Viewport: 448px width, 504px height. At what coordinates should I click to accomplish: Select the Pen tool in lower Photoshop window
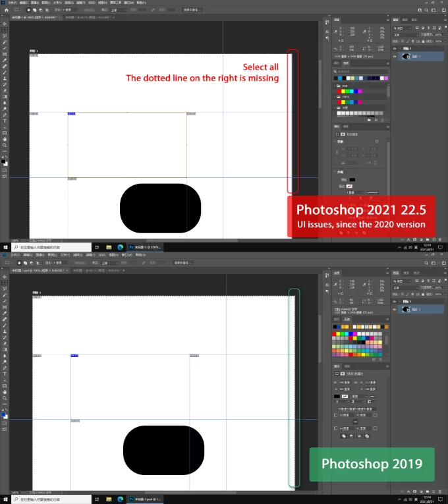click(x=5, y=368)
